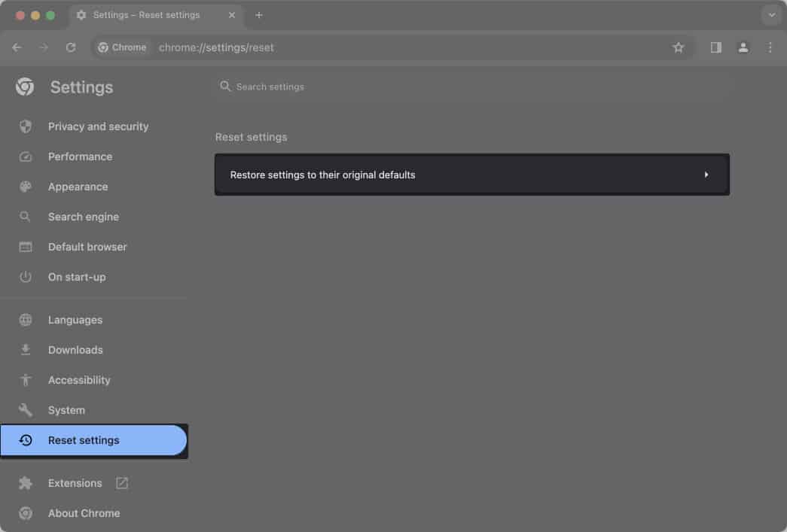Open Restore settings to their original defaults
The width and height of the screenshot is (787, 532).
tap(472, 175)
